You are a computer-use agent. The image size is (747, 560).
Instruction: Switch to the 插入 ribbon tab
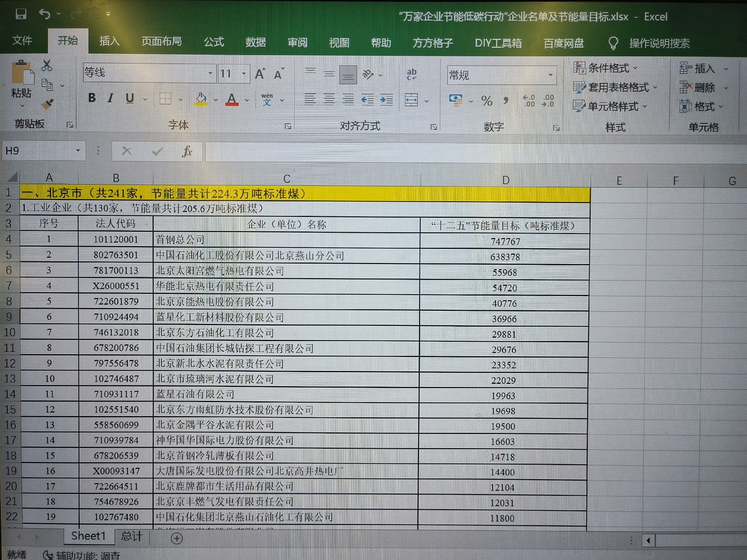point(109,41)
